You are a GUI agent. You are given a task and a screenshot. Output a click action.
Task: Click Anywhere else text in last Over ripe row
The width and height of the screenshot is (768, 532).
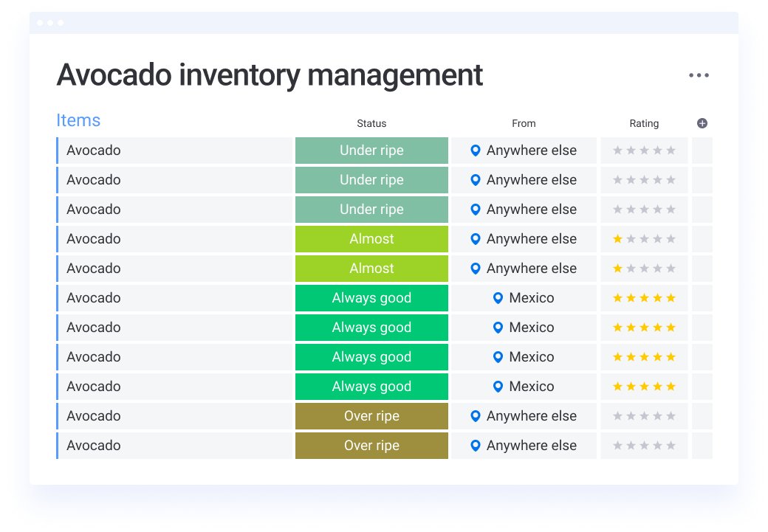(x=532, y=446)
